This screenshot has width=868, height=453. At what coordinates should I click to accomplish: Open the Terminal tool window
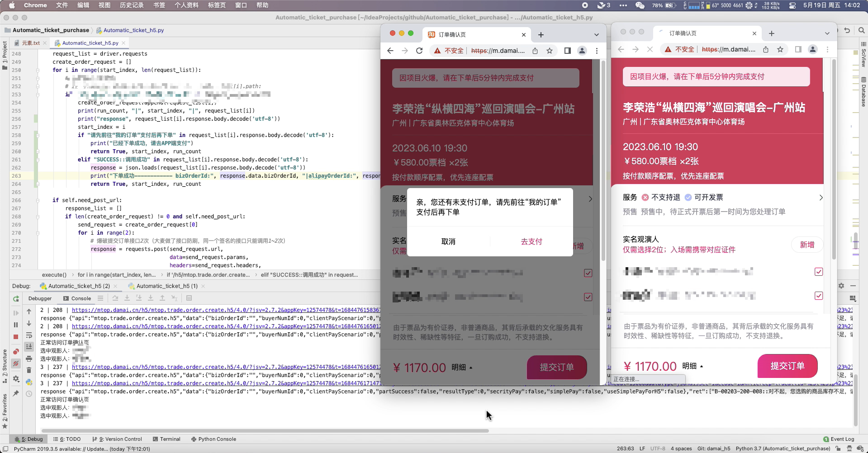click(166, 439)
